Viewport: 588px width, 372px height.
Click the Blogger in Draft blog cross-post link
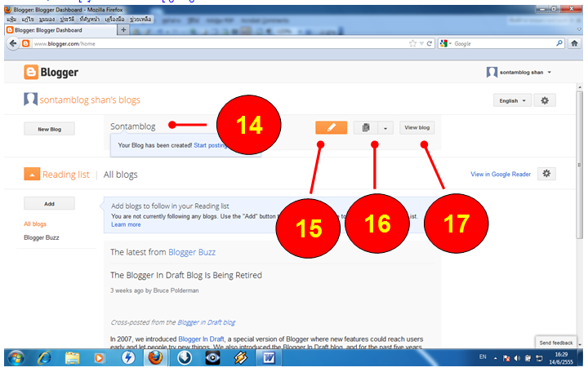click(207, 322)
